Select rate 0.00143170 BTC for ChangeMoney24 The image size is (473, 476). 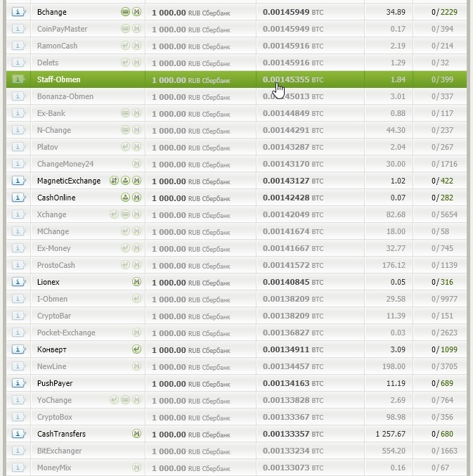[x=293, y=164]
